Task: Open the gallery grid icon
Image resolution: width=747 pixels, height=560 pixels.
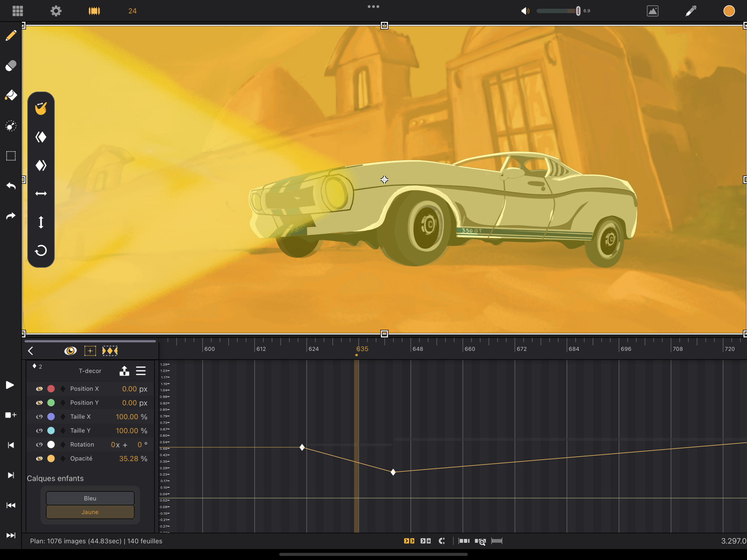Action: (x=18, y=11)
